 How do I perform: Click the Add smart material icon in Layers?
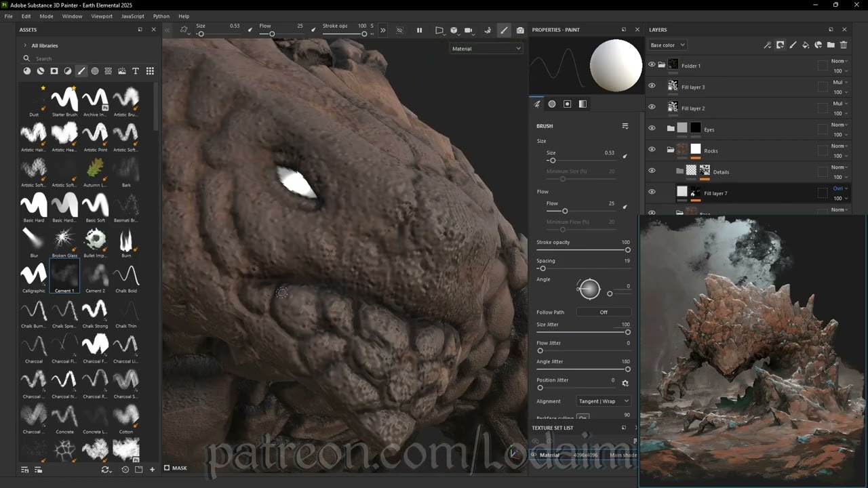click(818, 45)
